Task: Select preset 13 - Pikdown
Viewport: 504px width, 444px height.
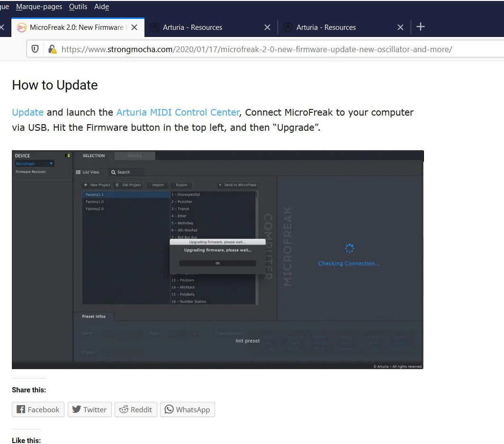Action: tap(213, 280)
